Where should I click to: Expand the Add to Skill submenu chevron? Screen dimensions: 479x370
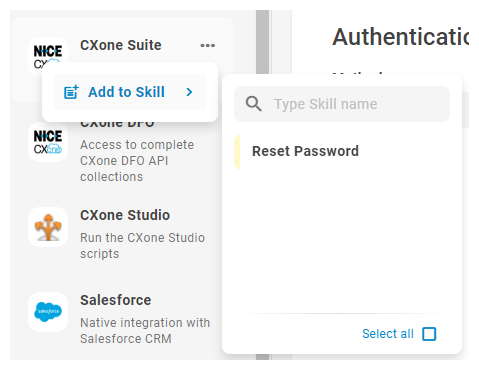(189, 92)
